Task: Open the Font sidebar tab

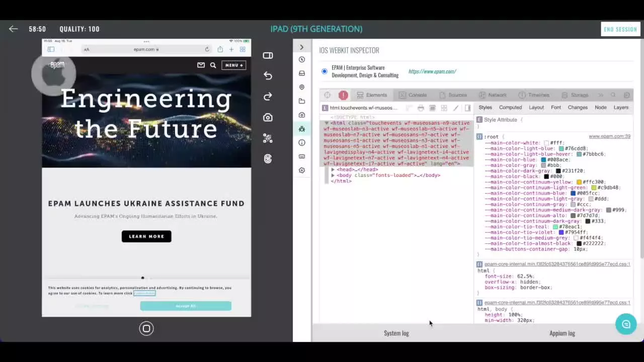Action: click(556, 108)
